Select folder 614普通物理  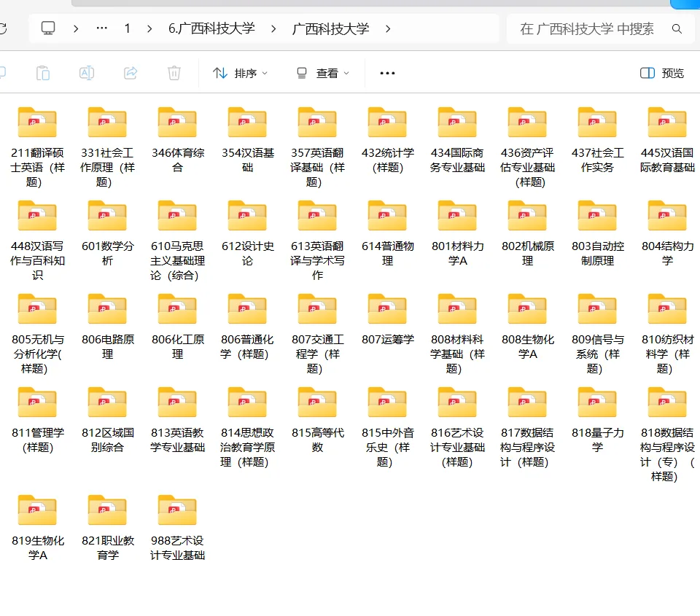pyautogui.click(x=387, y=233)
